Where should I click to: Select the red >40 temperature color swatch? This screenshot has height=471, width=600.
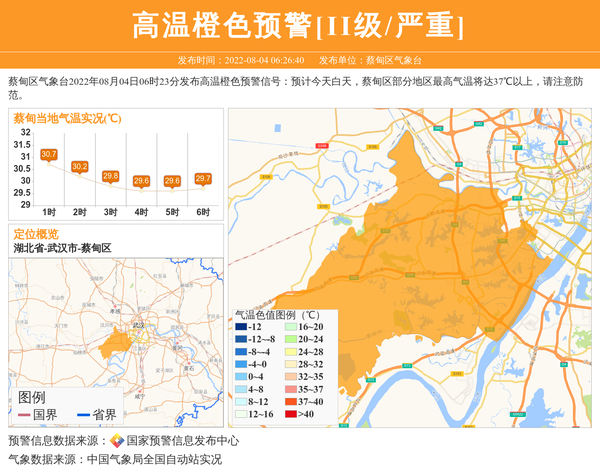point(289,414)
